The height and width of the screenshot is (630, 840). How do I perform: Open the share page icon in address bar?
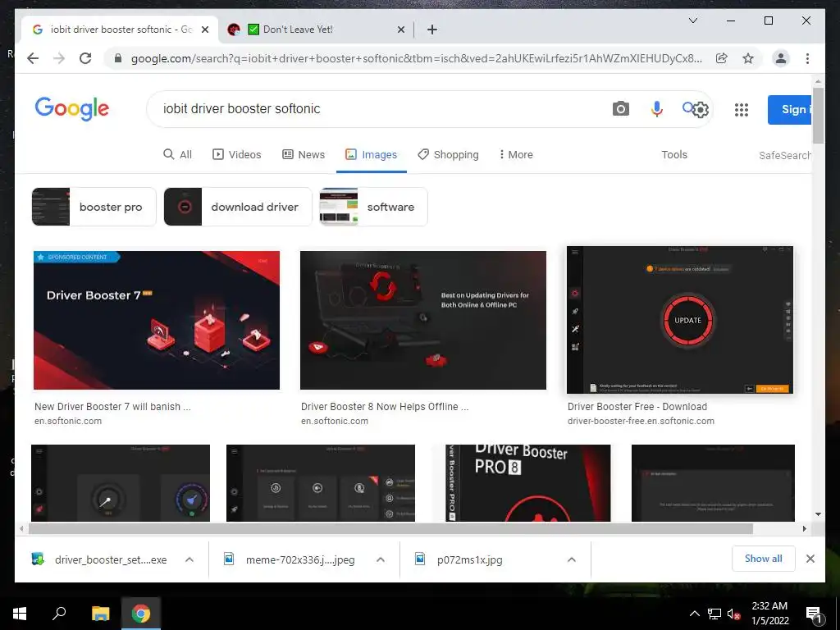[x=722, y=58]
